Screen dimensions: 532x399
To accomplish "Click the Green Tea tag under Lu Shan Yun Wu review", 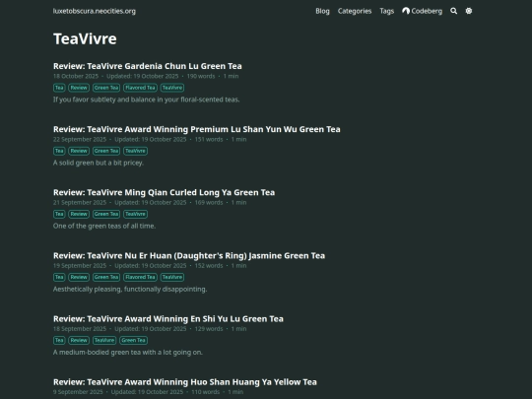I will coord(106,151).
